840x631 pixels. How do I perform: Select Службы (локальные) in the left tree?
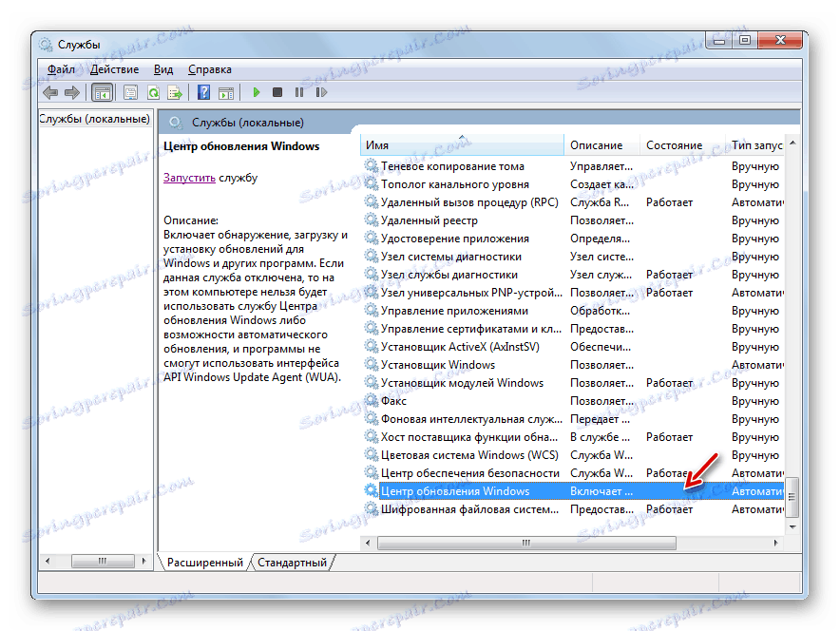[94, 119]
